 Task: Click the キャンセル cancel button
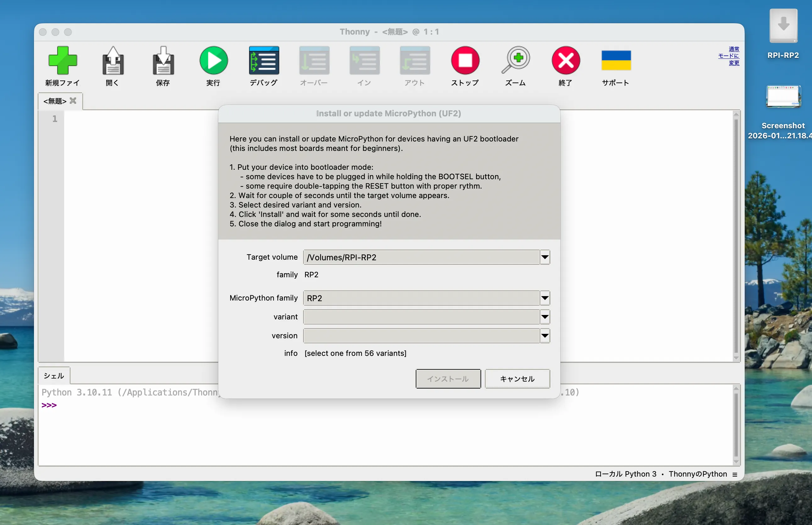517,379
